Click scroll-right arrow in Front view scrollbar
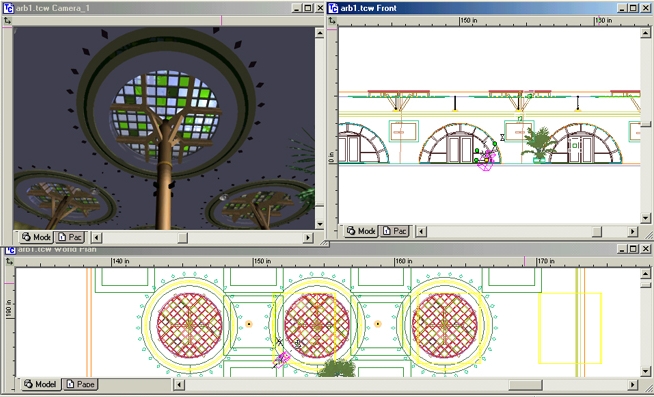The width and height of the screenshot is (654, 397). coord(633,231)
